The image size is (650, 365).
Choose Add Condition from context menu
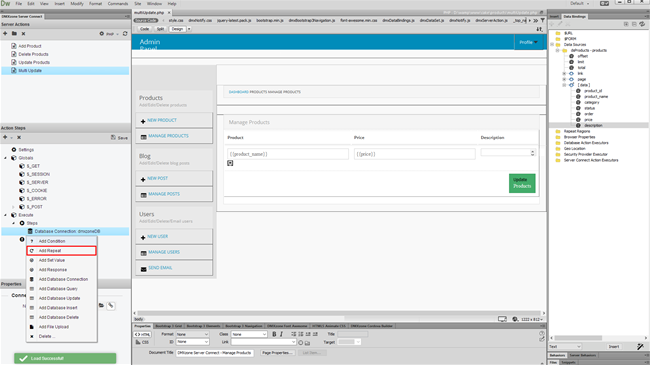tap(61, 241)
